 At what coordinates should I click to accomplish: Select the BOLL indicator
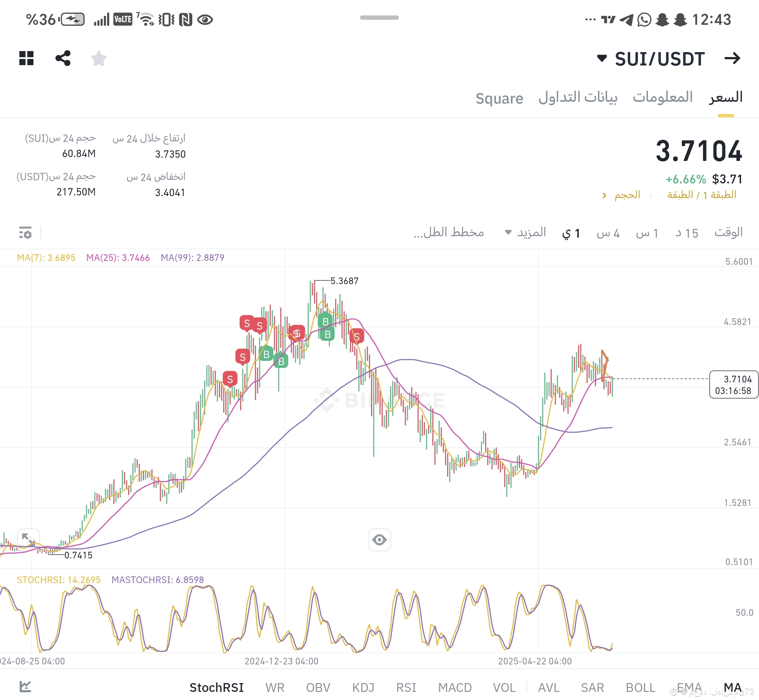point(640,687)
